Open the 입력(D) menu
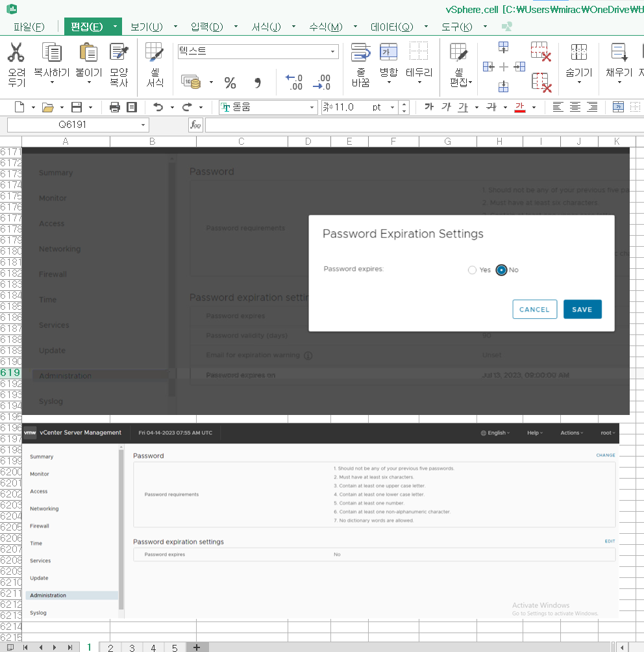 click(x=206, y=27)
